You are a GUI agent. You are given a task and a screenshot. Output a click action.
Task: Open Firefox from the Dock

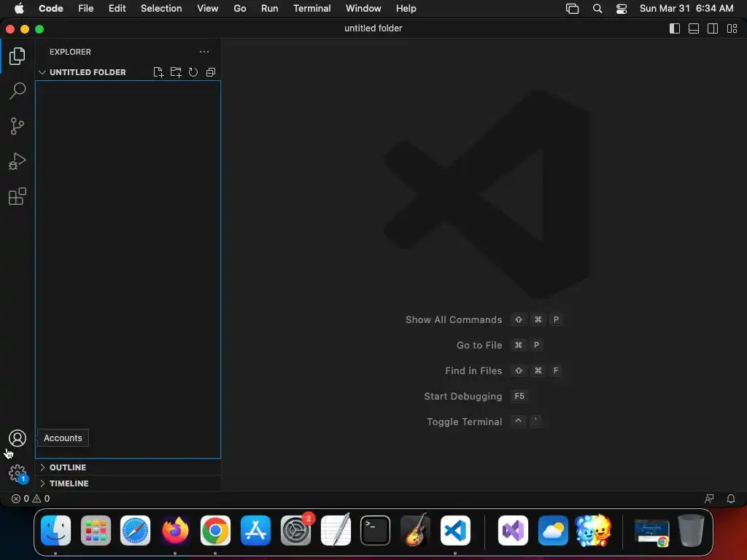[x=175, y=531]
